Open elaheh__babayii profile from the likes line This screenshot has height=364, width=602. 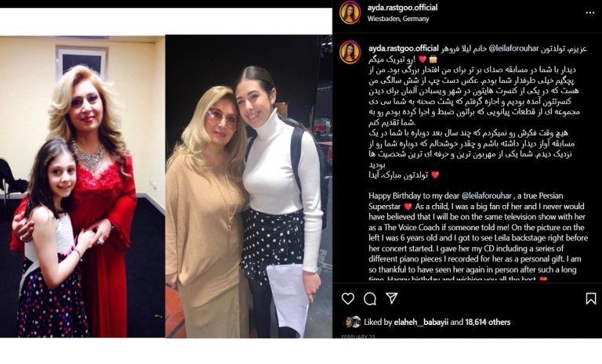pos(421,323)
